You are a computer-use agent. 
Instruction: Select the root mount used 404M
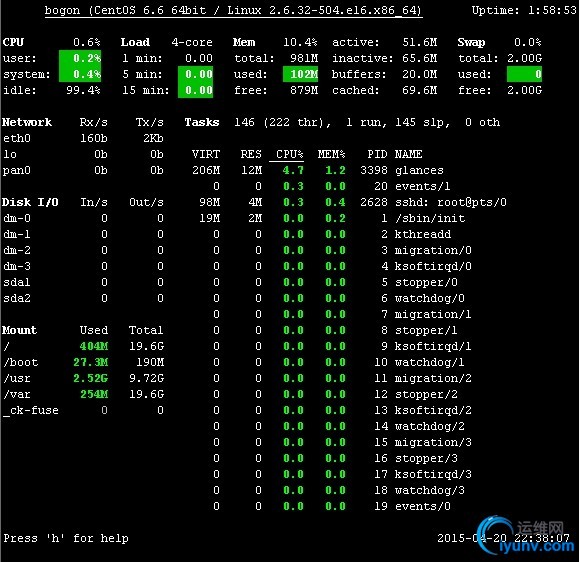click(x=94, y=346)
